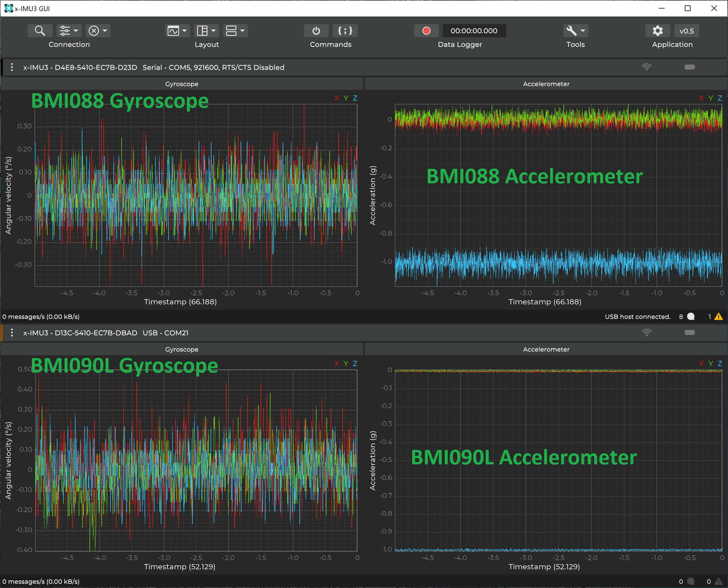Toggle Z axis in BMI088 Gyroscope legend

[355, 98]
